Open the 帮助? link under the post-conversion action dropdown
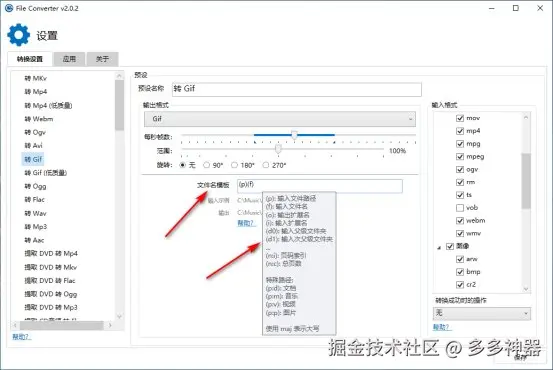The width and height of the screenshot is (553, 370). 442,327
